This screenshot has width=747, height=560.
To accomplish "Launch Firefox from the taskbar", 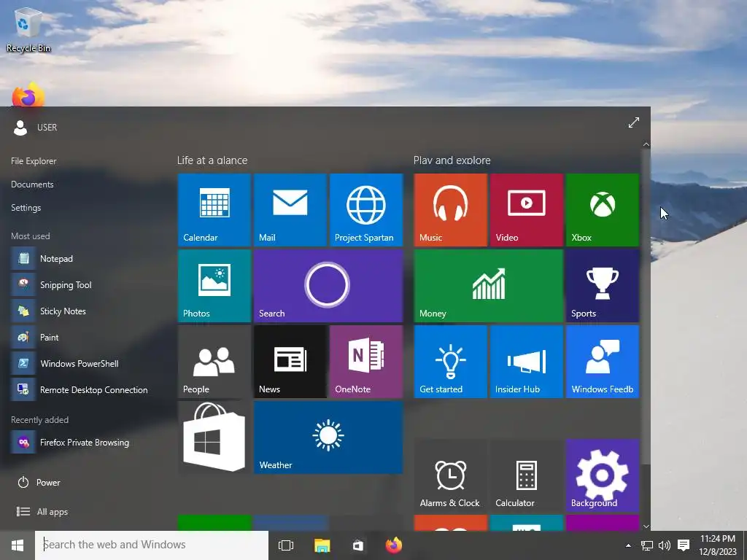I will [x=393, y=545].
